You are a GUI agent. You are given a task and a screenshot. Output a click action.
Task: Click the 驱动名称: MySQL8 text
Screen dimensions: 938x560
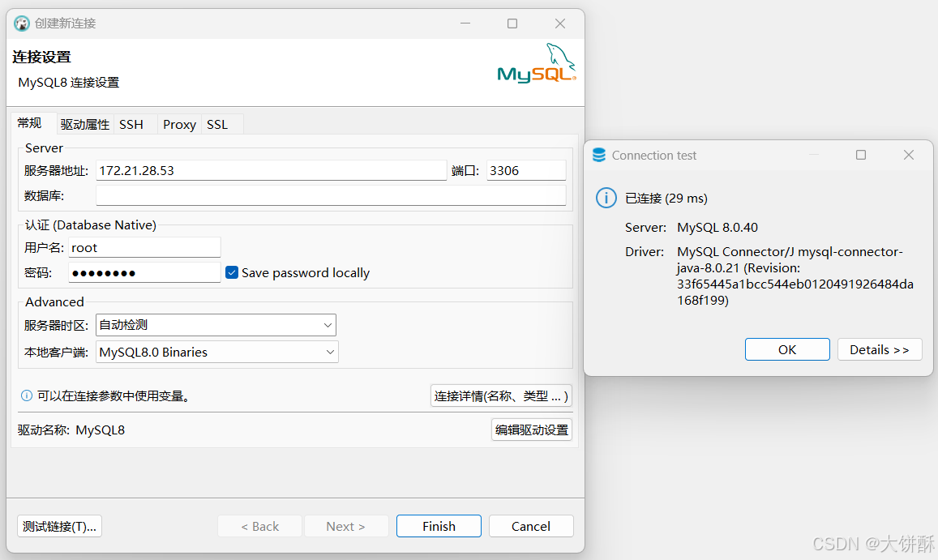[71, 430]
